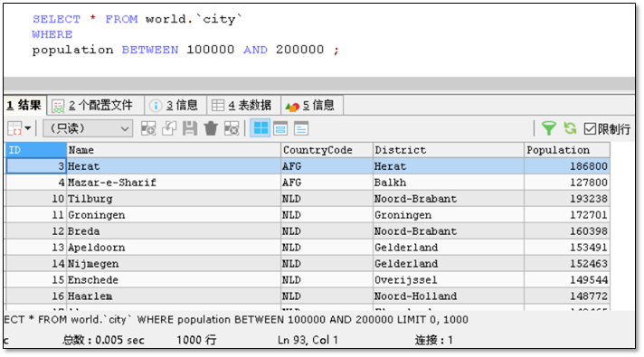644x357 pixels.
Task: Select the grid view icon
Action: (x=260, y=128)
